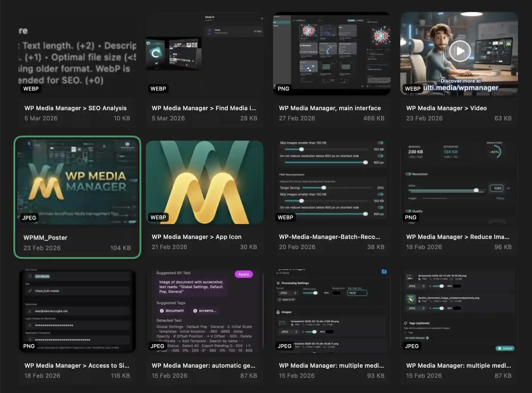
Task: Click the title 'WP Media Manager, main interface'
Action: pos(330,108)
